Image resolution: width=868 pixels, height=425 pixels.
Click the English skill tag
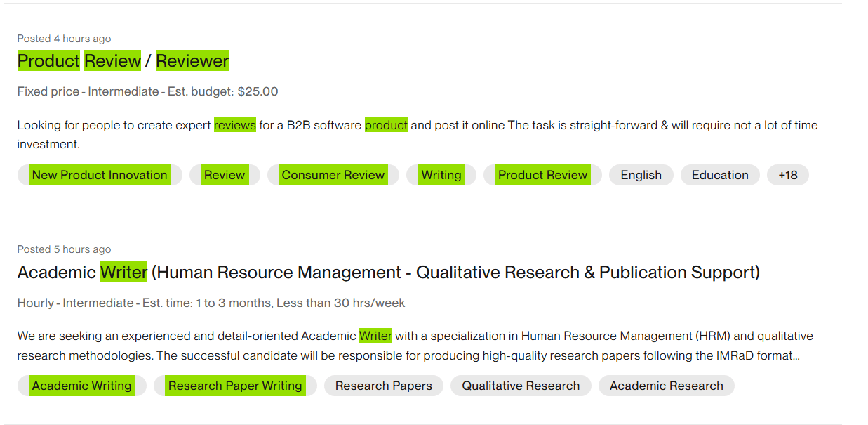tap(641, 175)
